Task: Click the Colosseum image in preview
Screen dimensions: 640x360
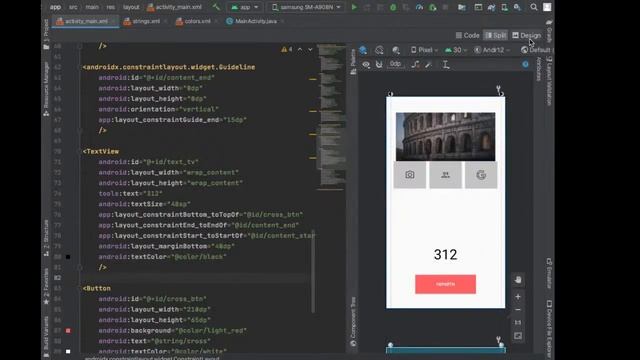Action: pyautogui.click(x=445, y=137)
